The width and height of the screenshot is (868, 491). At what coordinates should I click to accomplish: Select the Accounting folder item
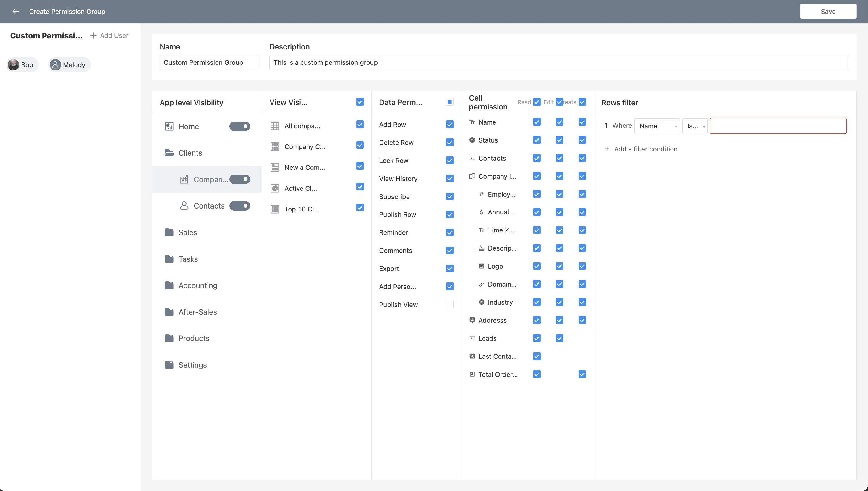[197, 285]
